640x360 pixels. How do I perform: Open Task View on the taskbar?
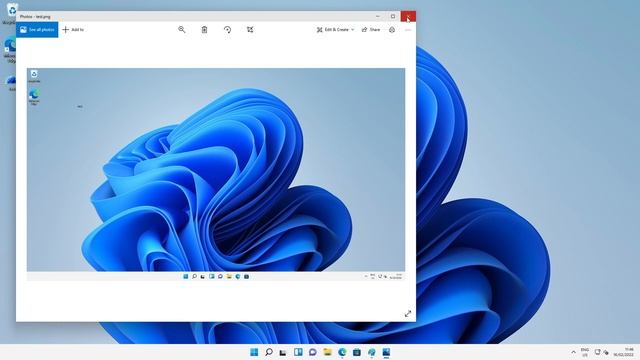283,352
